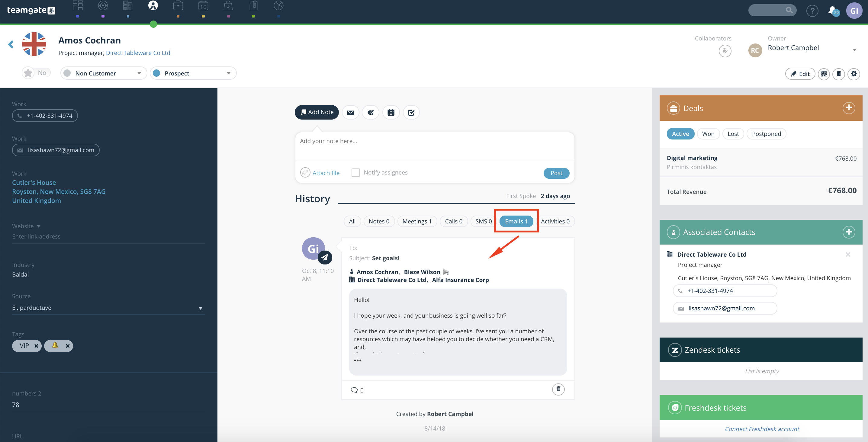Select the Emails 1 filter
This screenshot has height=442, width=868.
(x=516, y=221)
